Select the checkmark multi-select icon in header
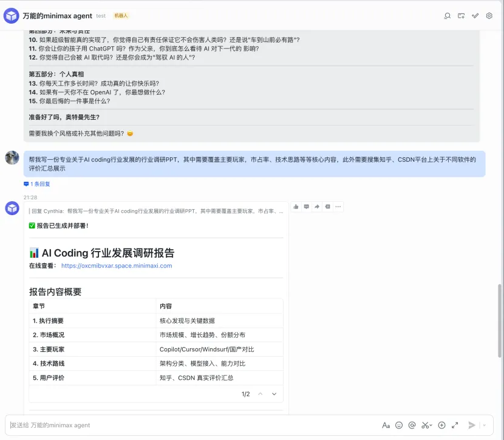This screenshot has height=440, width=504. (475, 16)
